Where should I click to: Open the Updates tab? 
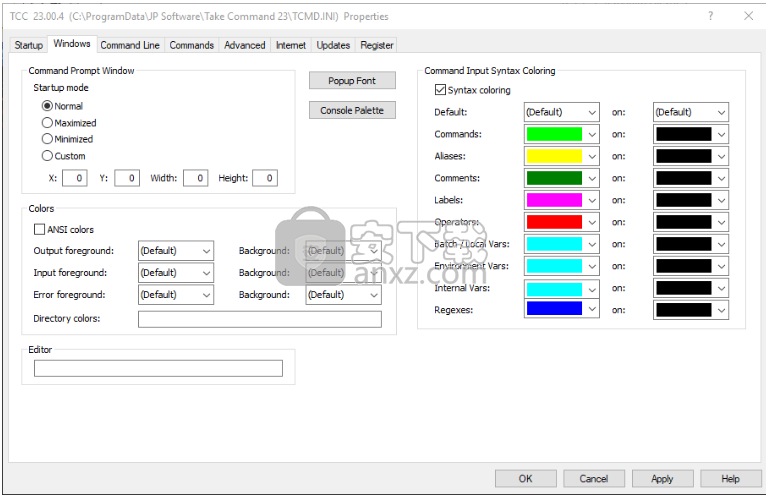point(333,45)
